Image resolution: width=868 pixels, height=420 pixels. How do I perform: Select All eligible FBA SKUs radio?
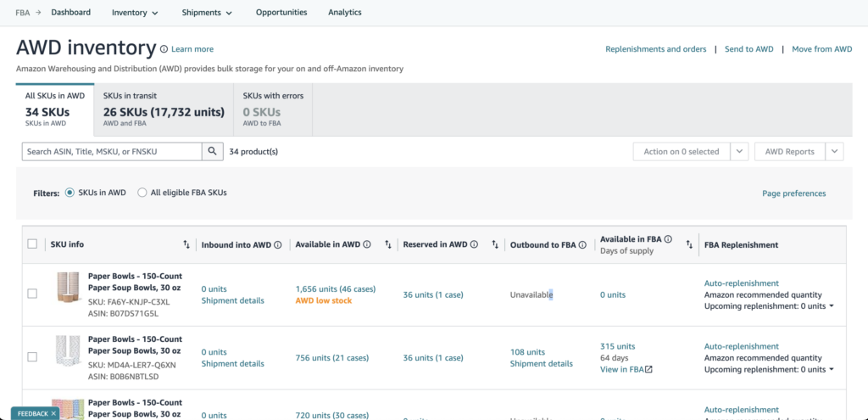point(142,193)
